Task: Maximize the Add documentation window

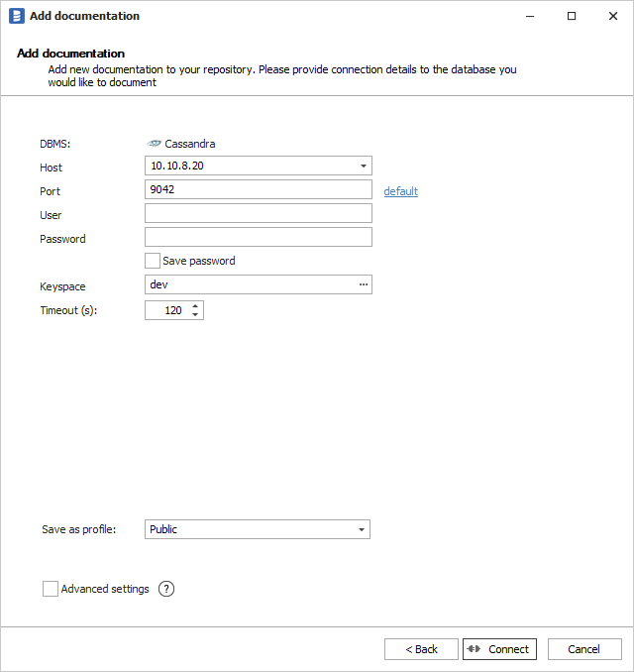Action: click(572, 16)
